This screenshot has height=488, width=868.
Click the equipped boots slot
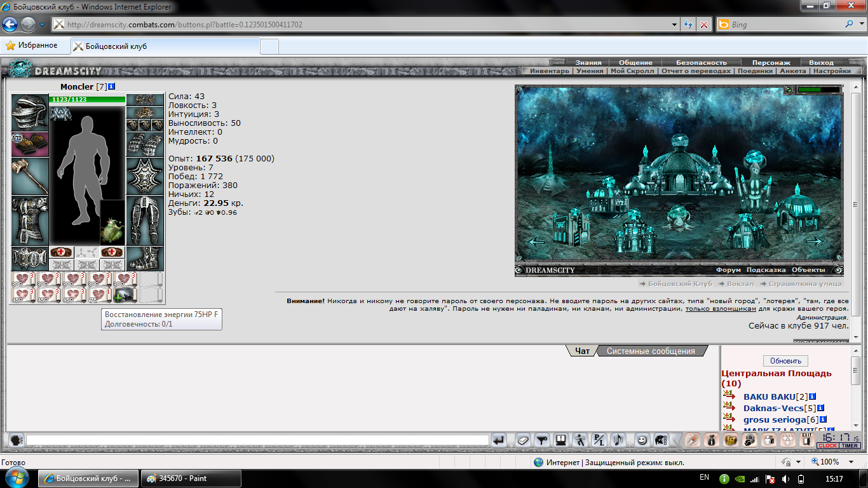coord(145,259)
